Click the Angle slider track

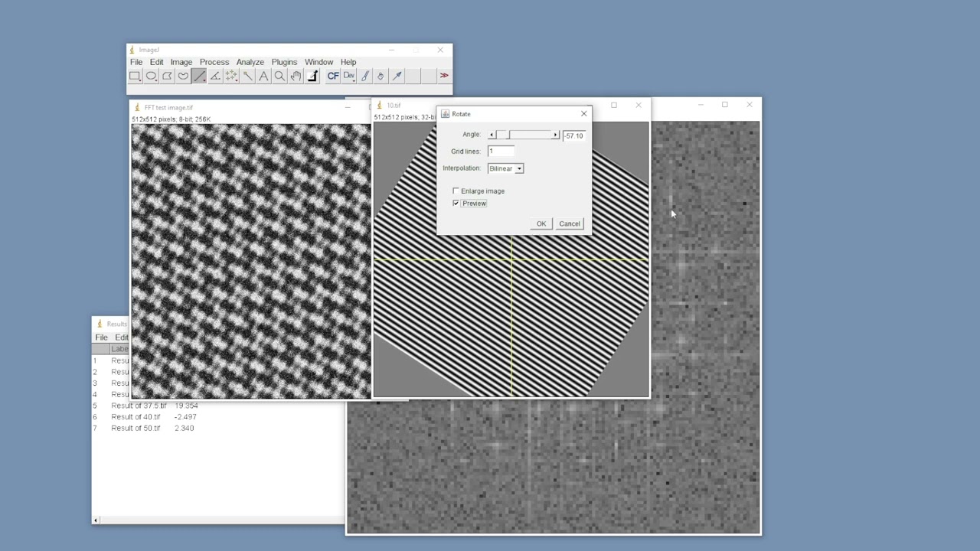pos(524,135)
